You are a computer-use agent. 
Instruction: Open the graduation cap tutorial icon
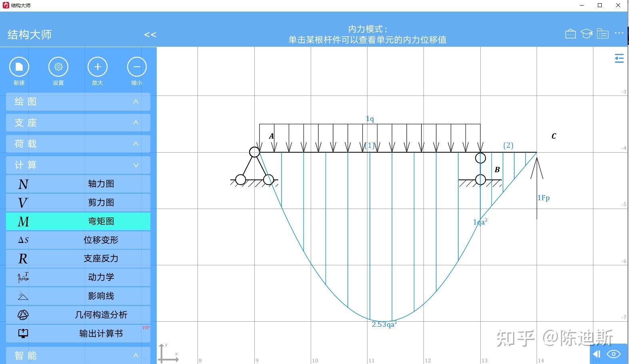(x=587, y=34)
